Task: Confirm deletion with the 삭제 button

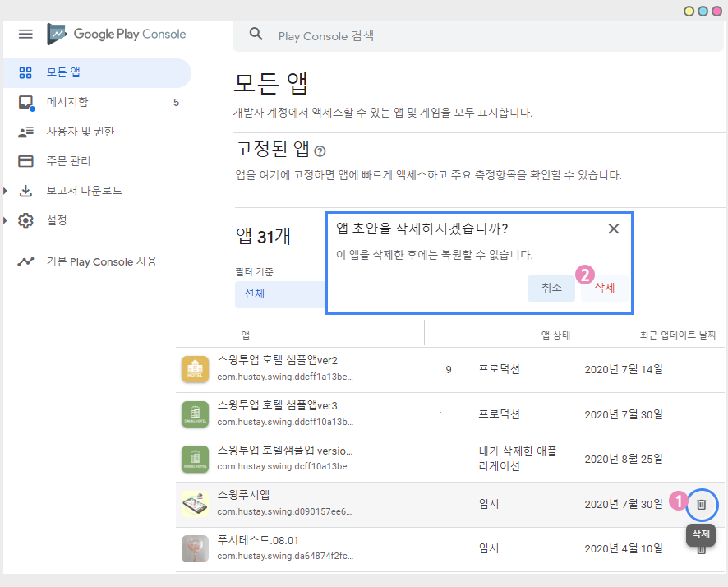Action: tap(604, 288)
